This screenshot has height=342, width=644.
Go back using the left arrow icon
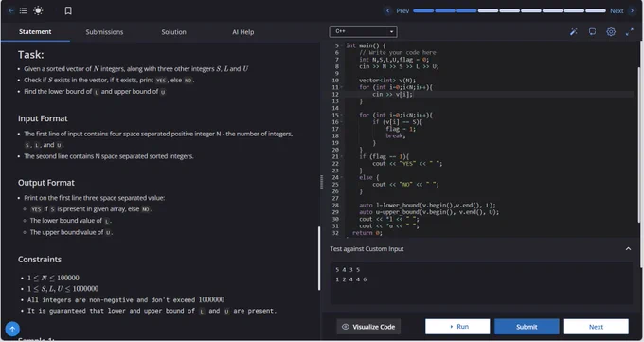point(11,10)
